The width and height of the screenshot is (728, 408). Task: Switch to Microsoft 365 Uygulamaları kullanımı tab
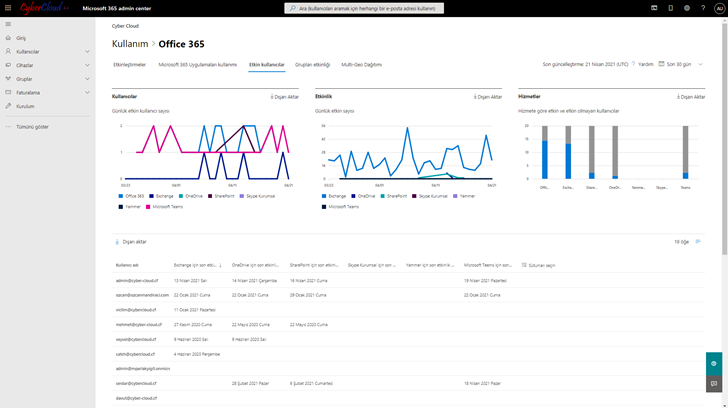pyautogui.click(x=198, y=65)
